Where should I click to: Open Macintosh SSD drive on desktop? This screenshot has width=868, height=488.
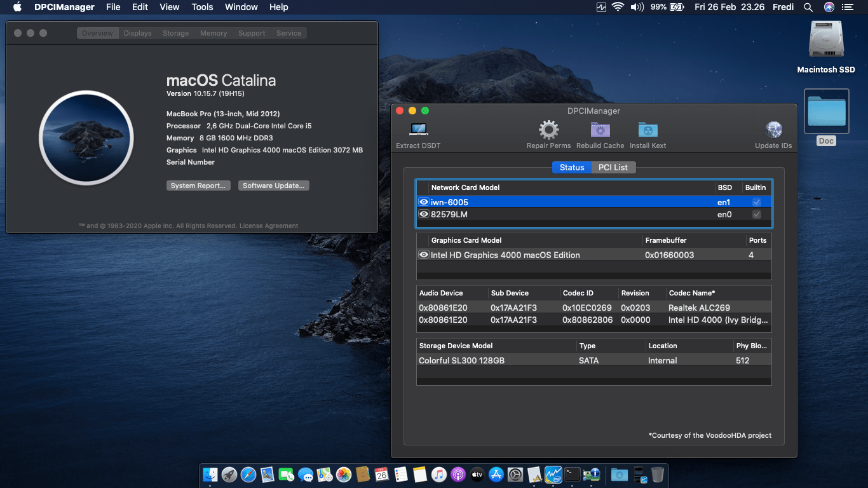[826, 41]
